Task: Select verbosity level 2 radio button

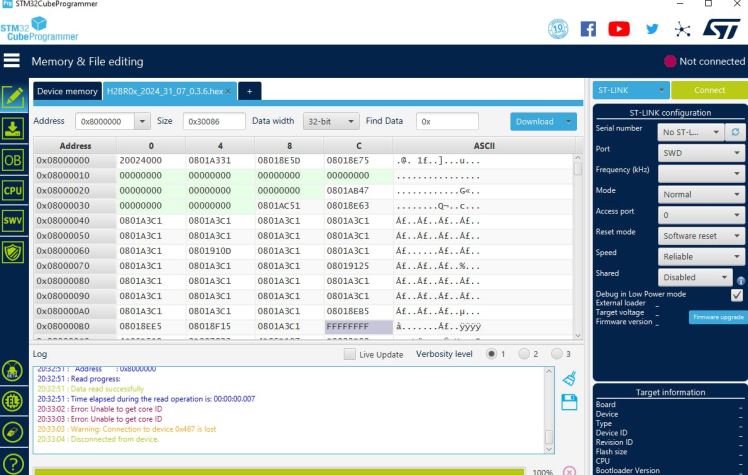Action: [x=526, y=354]
